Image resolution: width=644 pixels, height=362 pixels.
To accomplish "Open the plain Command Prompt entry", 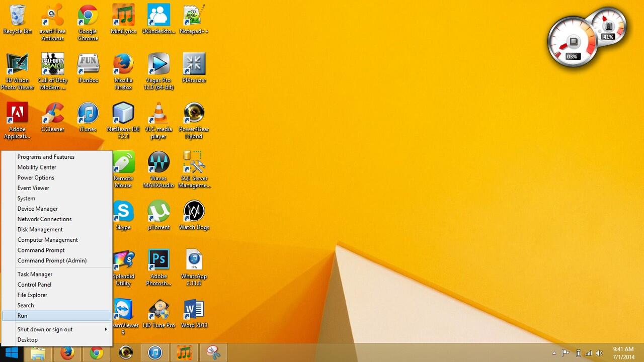I will [x=57, y=250].
